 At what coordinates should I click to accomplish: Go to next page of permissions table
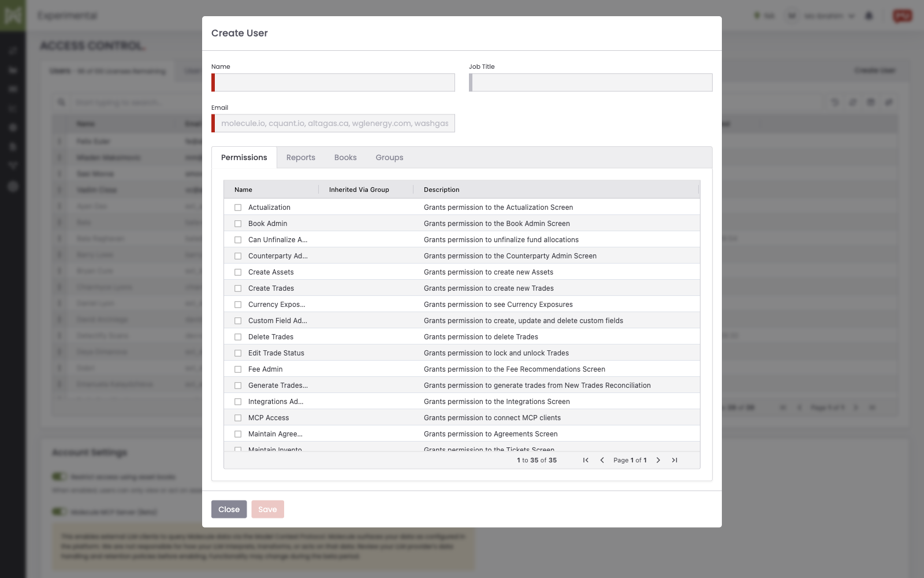point(658,460)
